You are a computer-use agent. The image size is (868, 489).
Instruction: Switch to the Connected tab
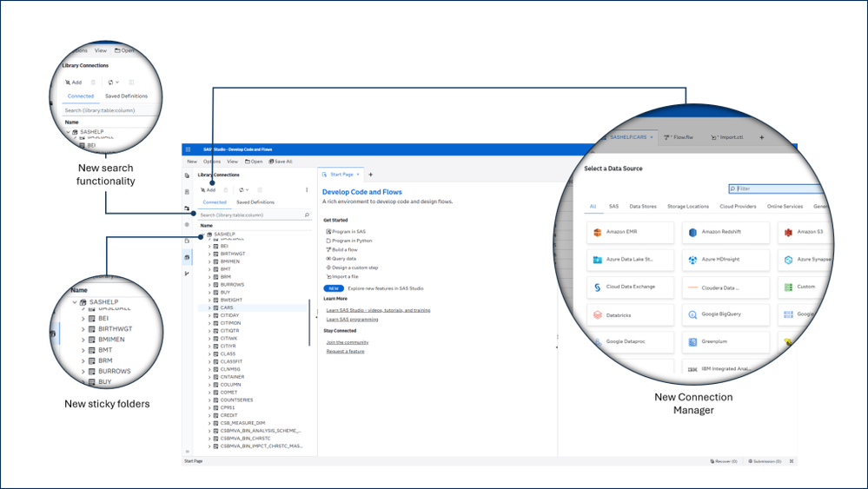coord(215,202)
